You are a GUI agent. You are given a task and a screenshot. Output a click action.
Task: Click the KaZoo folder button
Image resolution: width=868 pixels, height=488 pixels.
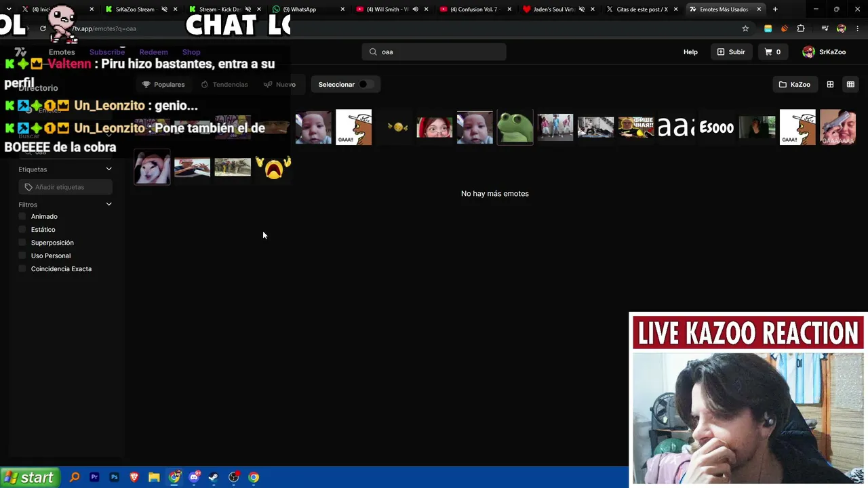click(795, 85)
